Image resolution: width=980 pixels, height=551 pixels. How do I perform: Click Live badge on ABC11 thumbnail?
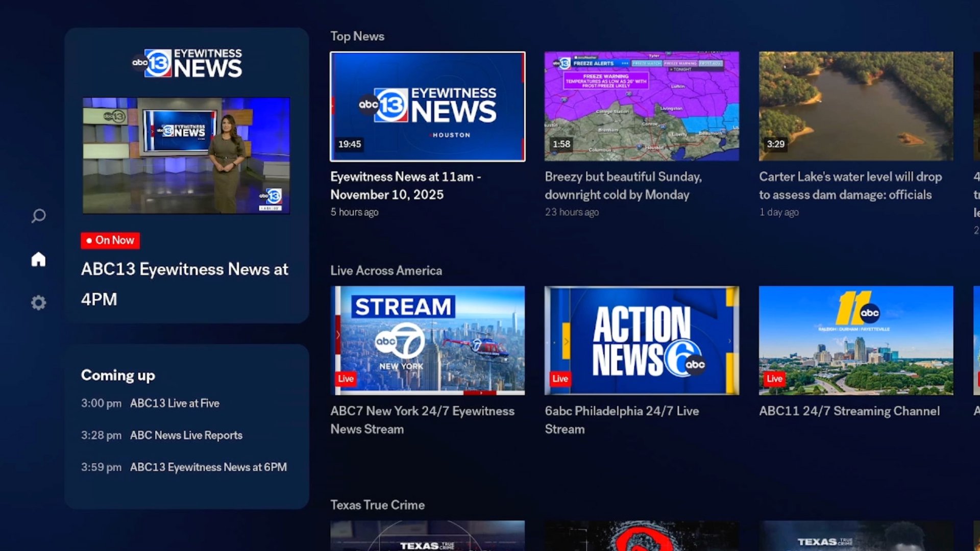774,379
